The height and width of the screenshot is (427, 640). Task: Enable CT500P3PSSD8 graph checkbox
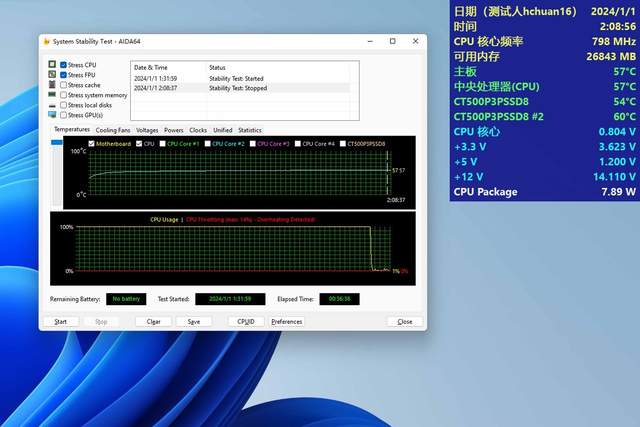click(x=343, y=144)
